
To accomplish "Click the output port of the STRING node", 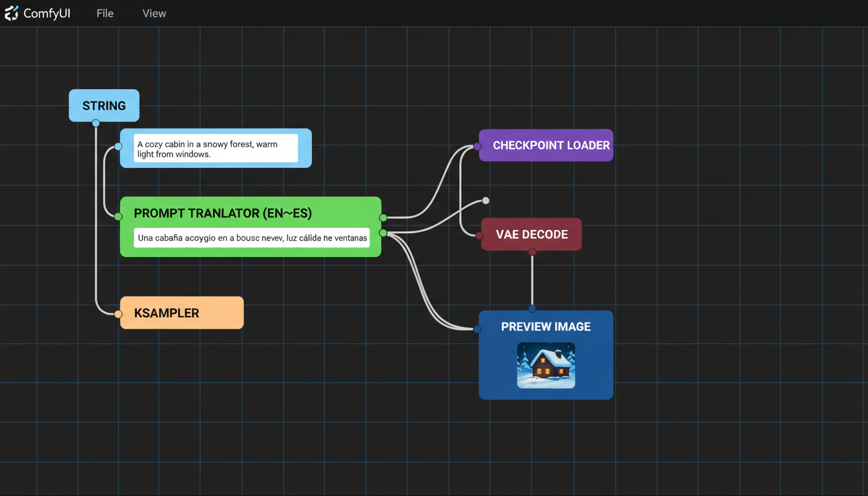I will tap(97, 121).
